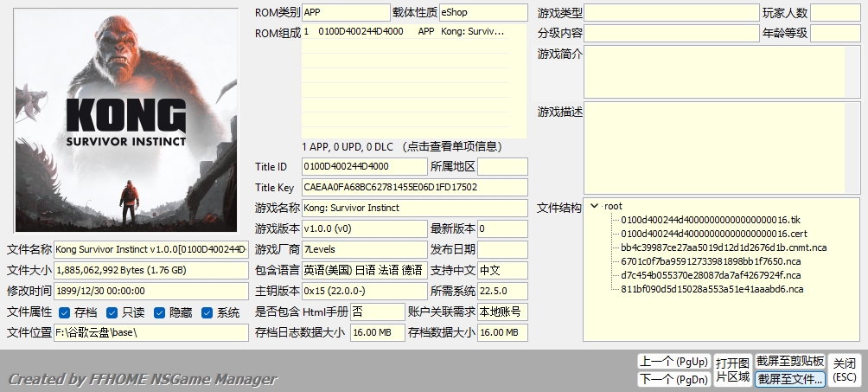
Task: Click the empty 发布日期 field
Action: pos(502,249)
